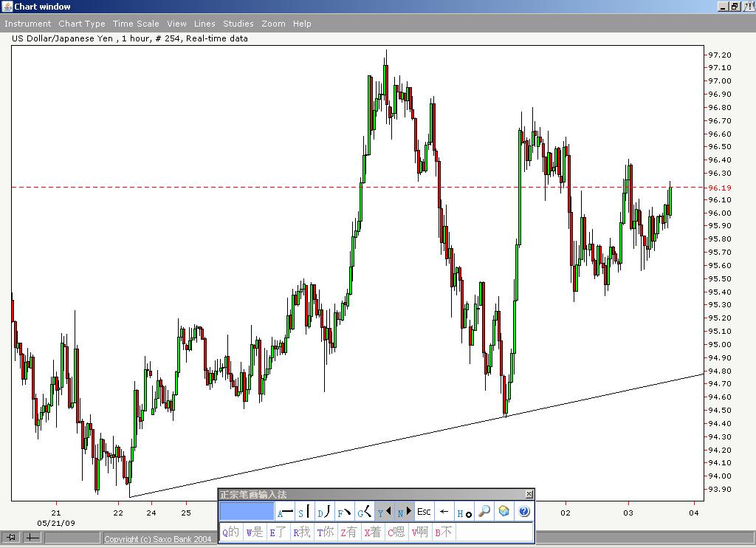Image resolution: width=756 pixels, height=548 pixels.
Task: Choose candidate B 不
Action: (x=444, y=532)
